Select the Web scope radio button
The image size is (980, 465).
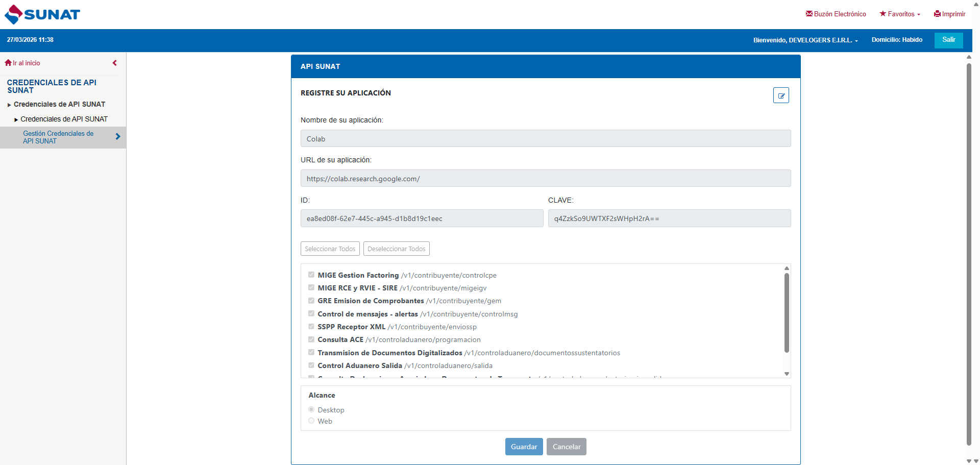(x=311, y=421)
